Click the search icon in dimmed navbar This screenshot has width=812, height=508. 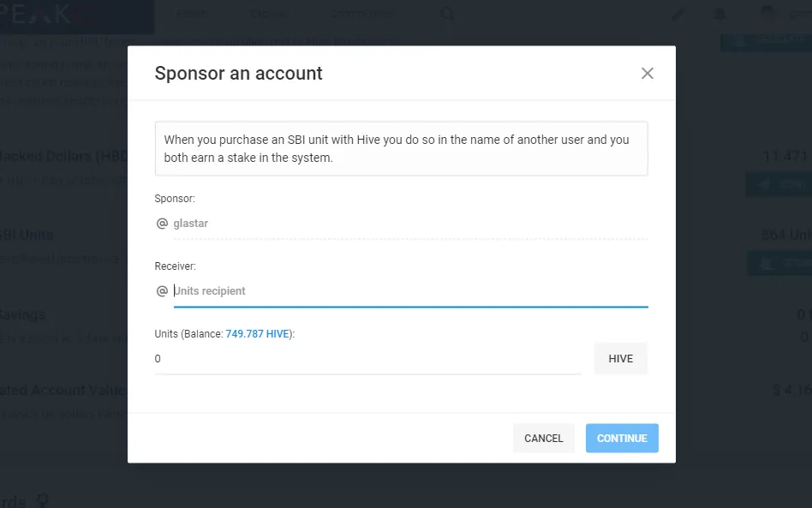(x=447, y=14)
